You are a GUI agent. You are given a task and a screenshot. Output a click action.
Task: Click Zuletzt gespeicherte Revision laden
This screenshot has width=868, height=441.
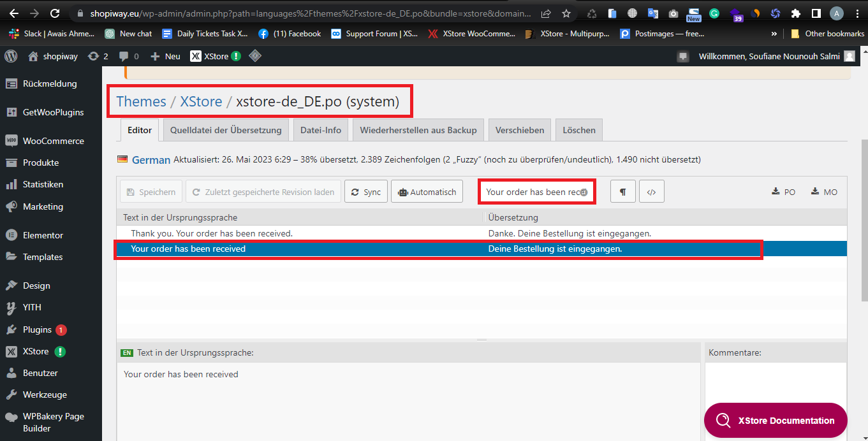263,192
